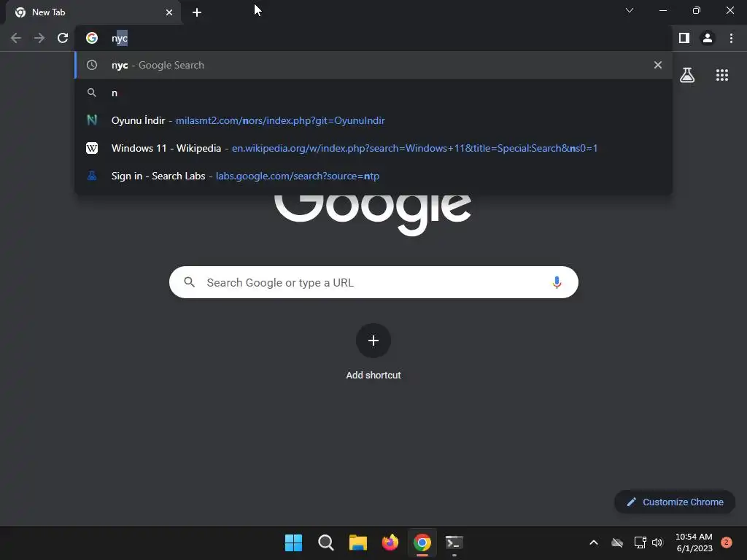This screenshot has width=747, height=560.
Task: Click the Wikipedia W favicon
Action: point(92,148)
